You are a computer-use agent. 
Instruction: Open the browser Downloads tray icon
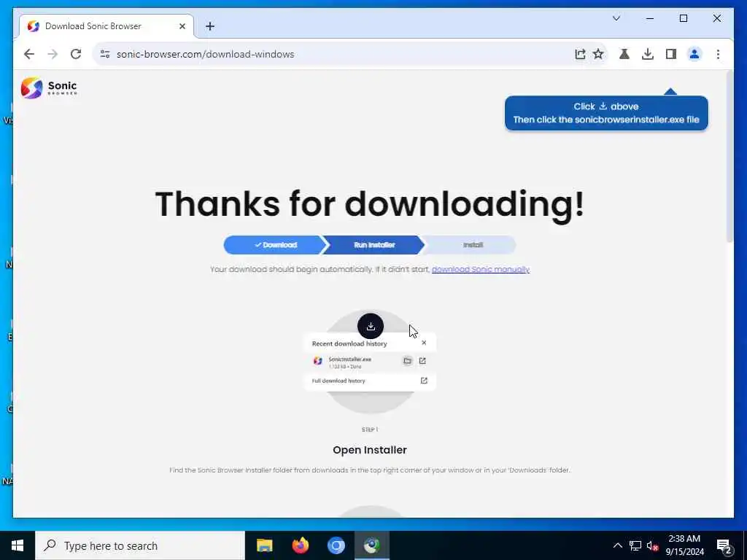click(x=648, y=54)
